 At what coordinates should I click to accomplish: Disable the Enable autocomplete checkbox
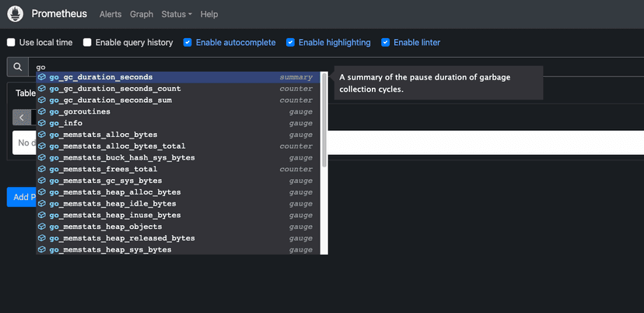[188, 42]
